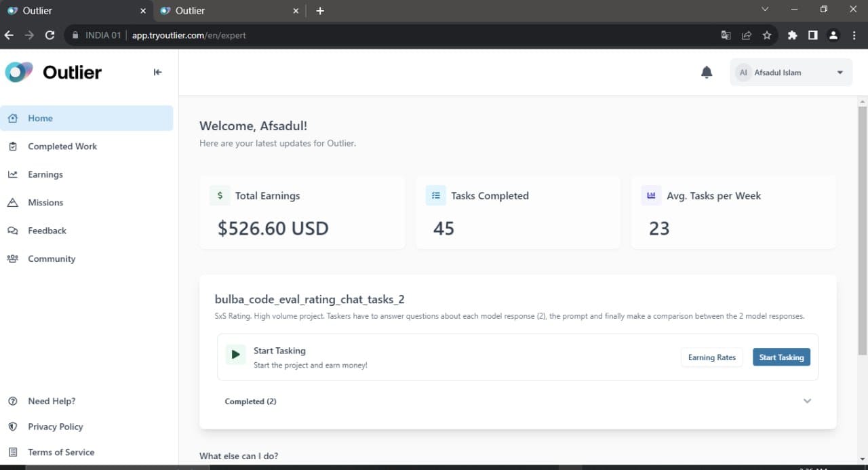Screen dimensions: 868x470
Task: Click the Outlier logo
Action: 54,72
